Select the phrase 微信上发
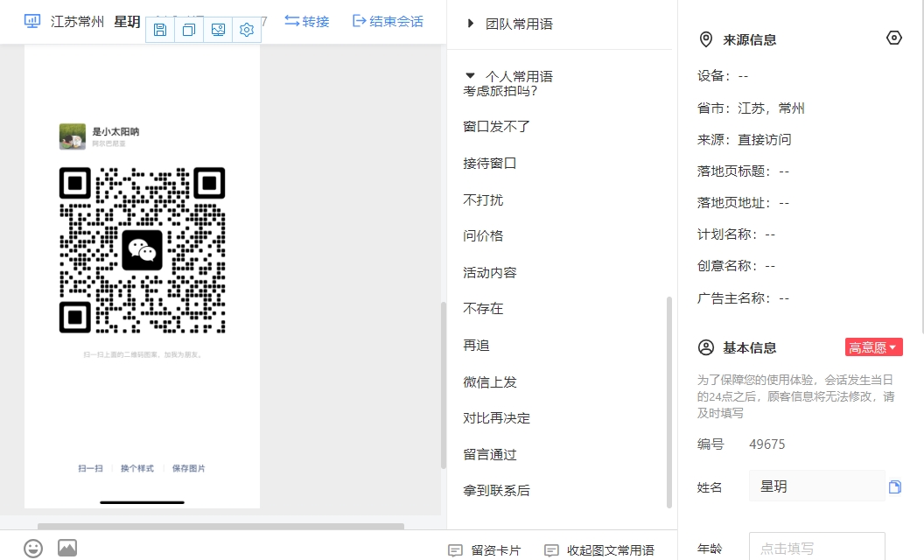Screen dimensions: 924x560 click(x=490, y=382)
